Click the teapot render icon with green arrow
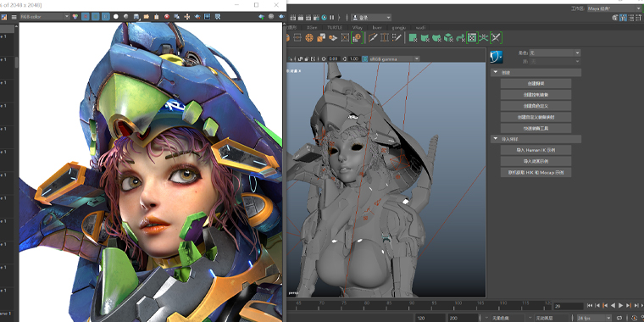The image size is (644, 322). click(261, 16)
